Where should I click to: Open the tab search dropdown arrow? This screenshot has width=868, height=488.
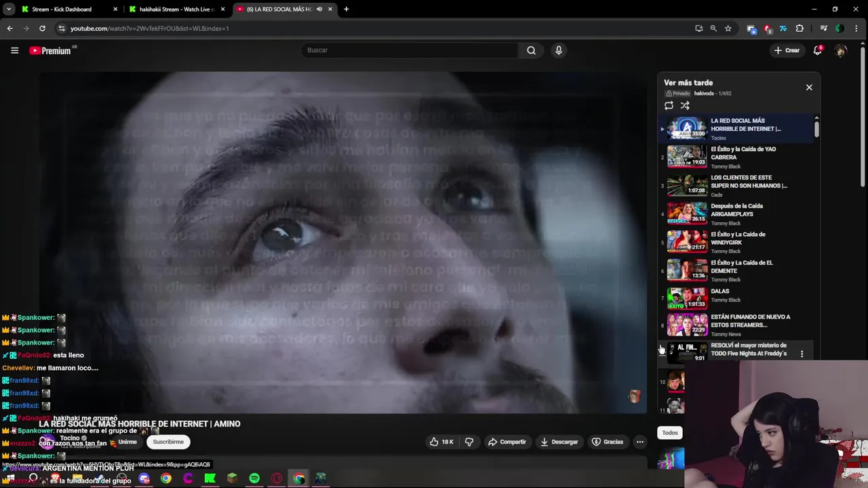click(x=9, y=9)
